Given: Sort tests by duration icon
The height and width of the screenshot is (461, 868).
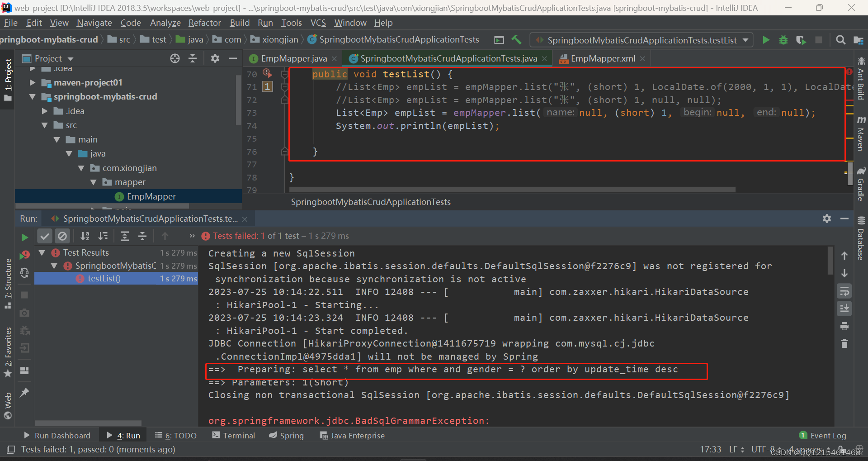Looking at the screenshot, I should tap(103, 236).
